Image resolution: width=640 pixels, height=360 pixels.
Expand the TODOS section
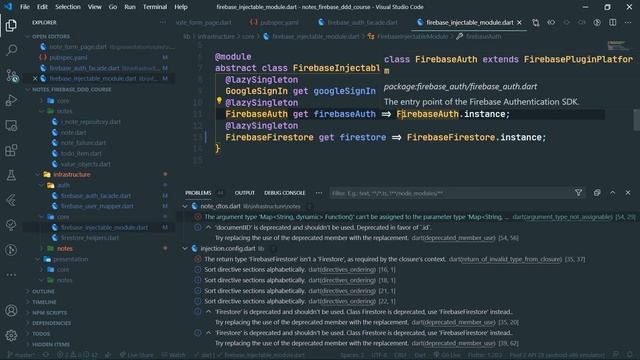[41, 333]
